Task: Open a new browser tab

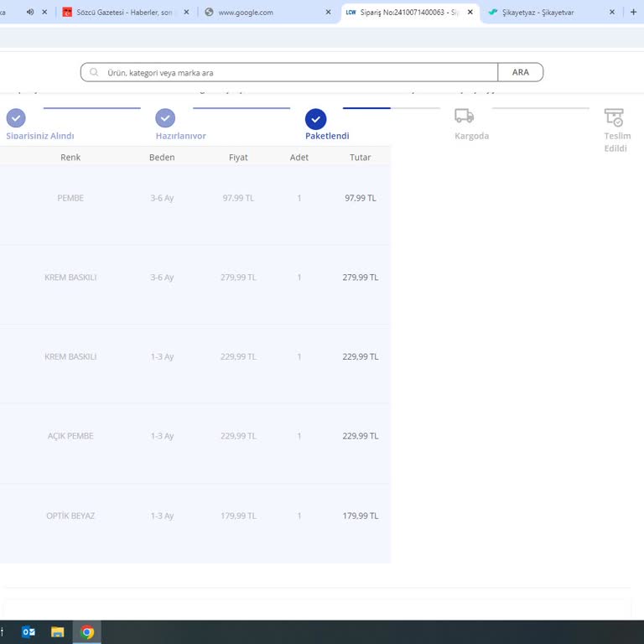Action: click(633, 12)
